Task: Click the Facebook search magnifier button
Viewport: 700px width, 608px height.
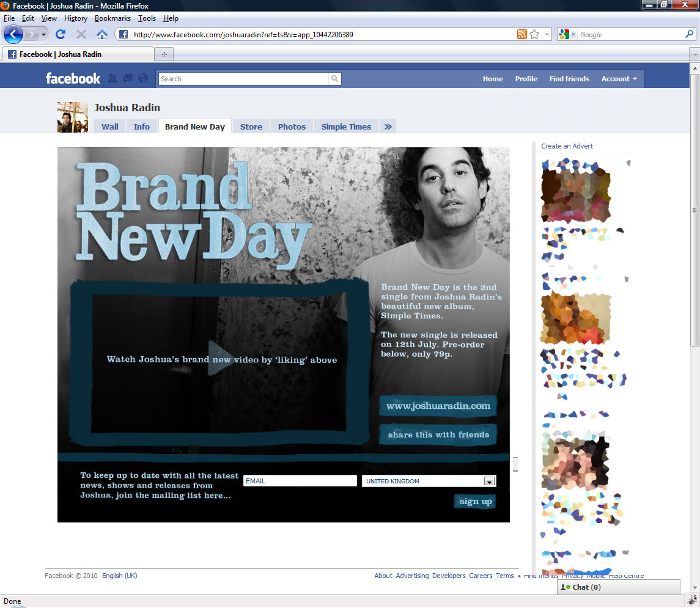Action: (334, 79)
